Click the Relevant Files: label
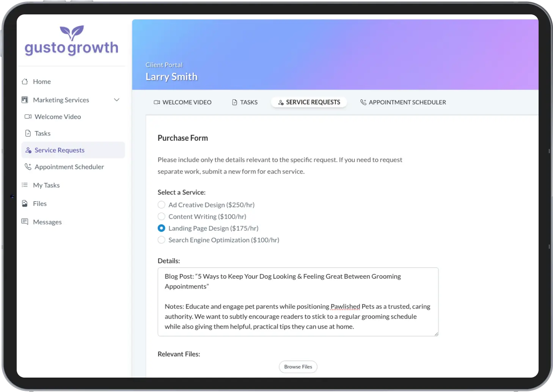This screenshot has height=392, width=553. (179, 354)
